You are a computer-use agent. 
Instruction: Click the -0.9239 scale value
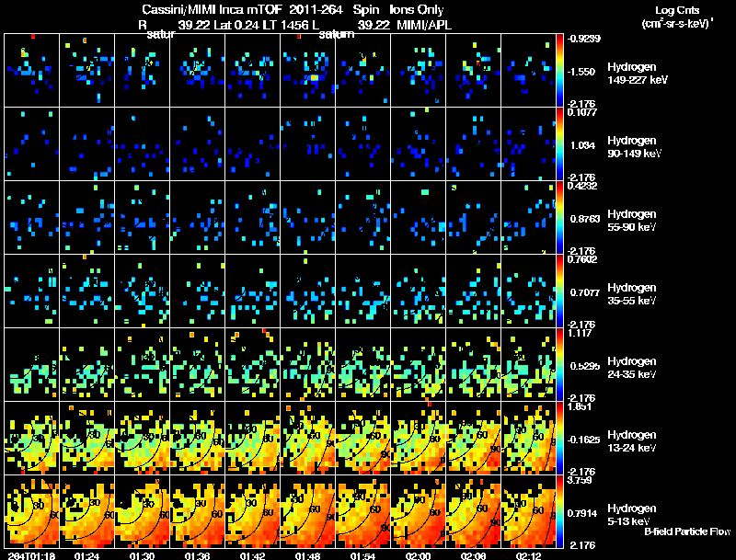[x=583, y=39]
